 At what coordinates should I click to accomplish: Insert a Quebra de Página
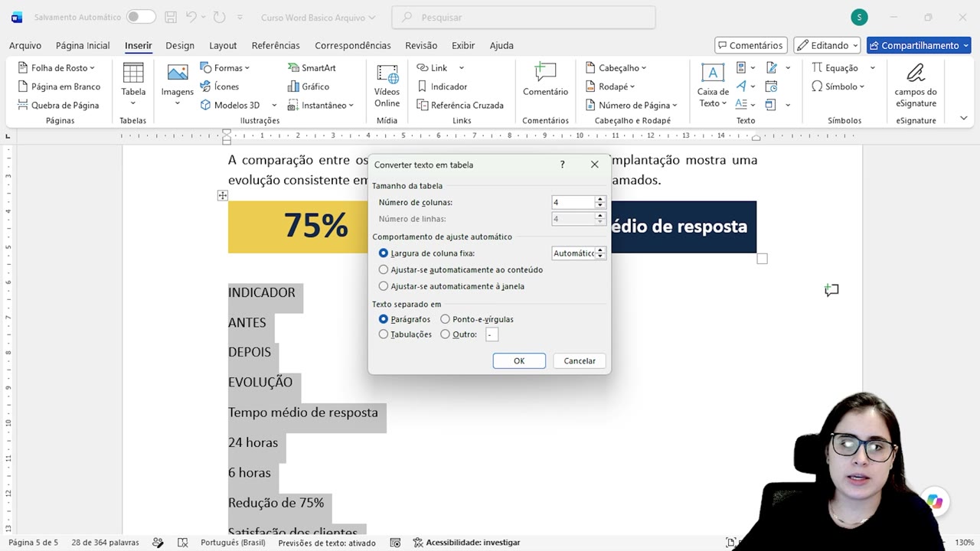coord(58,105)
